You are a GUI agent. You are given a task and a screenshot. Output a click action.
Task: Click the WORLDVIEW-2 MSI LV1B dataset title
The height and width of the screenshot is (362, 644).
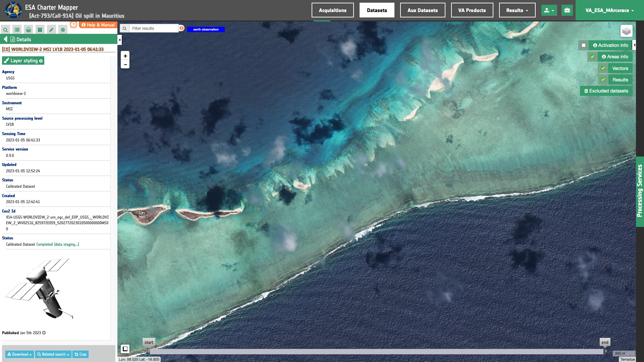53,49
